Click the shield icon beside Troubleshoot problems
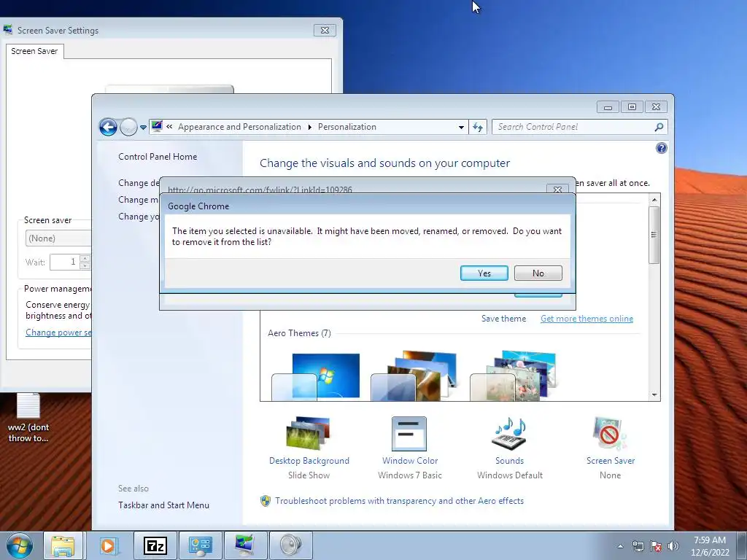 point(266,501)
